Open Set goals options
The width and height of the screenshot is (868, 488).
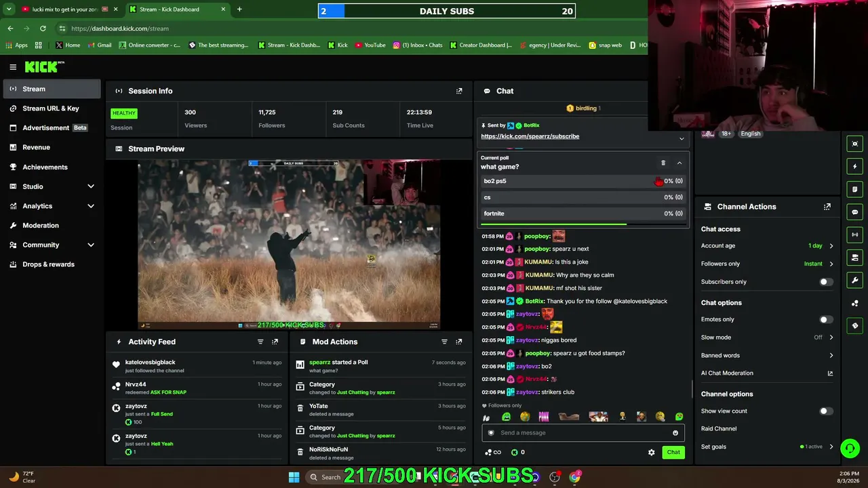tap(767, 447)
